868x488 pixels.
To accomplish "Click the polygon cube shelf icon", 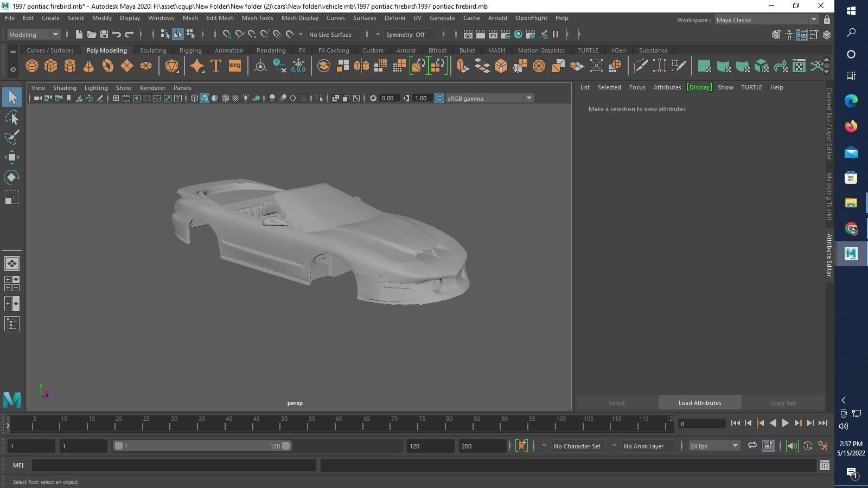I will pyautogui.click(x=50, y=66).
